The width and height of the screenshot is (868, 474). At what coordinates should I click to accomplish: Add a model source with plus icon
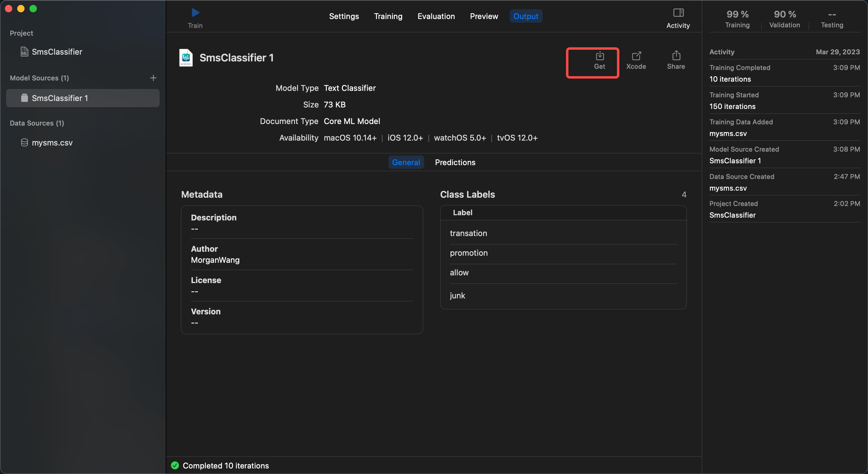pyautogui.click(x=153, y=78)
